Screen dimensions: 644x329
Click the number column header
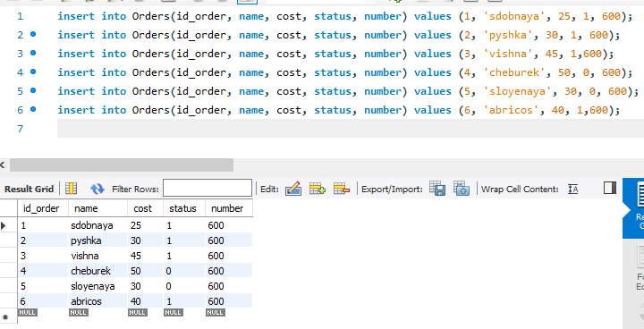(x=229, y=208)
